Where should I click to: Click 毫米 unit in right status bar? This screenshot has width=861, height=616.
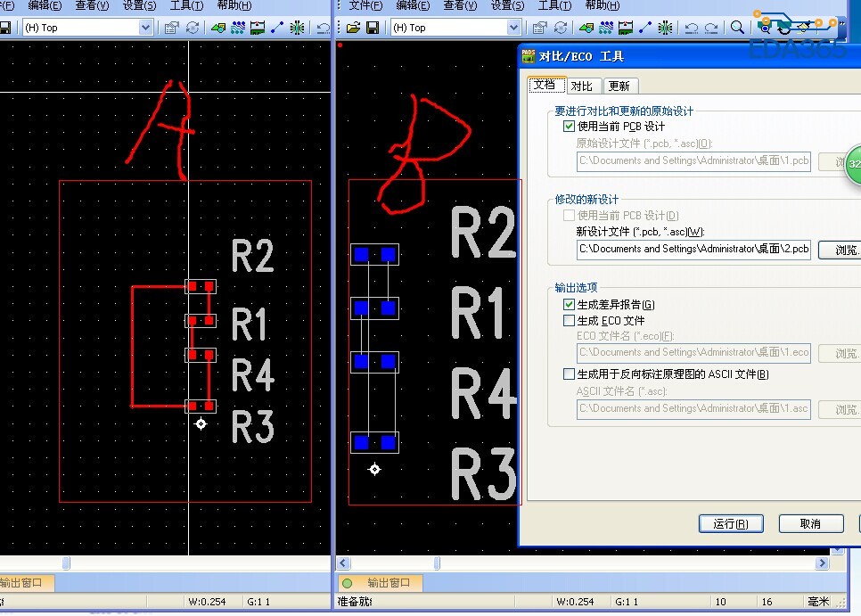point(818,602)
